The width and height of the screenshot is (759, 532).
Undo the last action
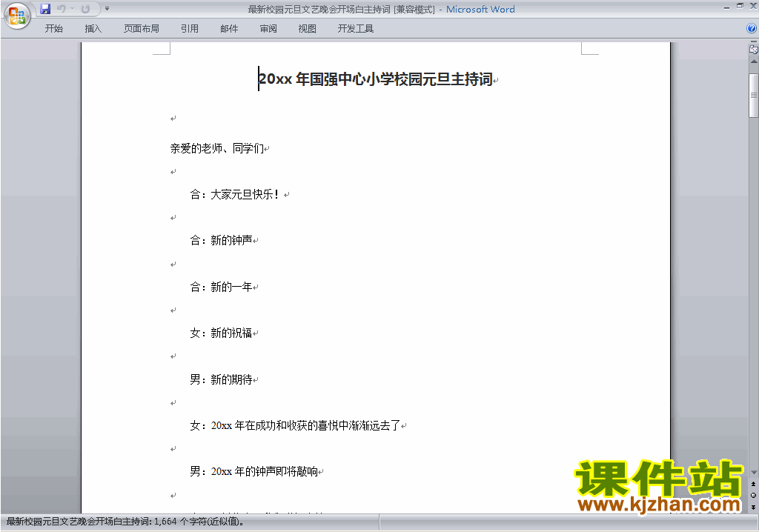click(x=61, y=9)
